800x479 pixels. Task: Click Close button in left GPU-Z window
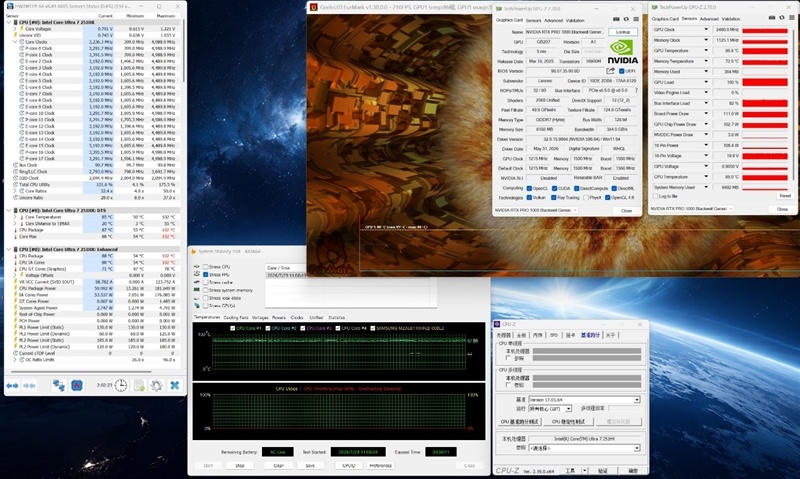point(627,210)
